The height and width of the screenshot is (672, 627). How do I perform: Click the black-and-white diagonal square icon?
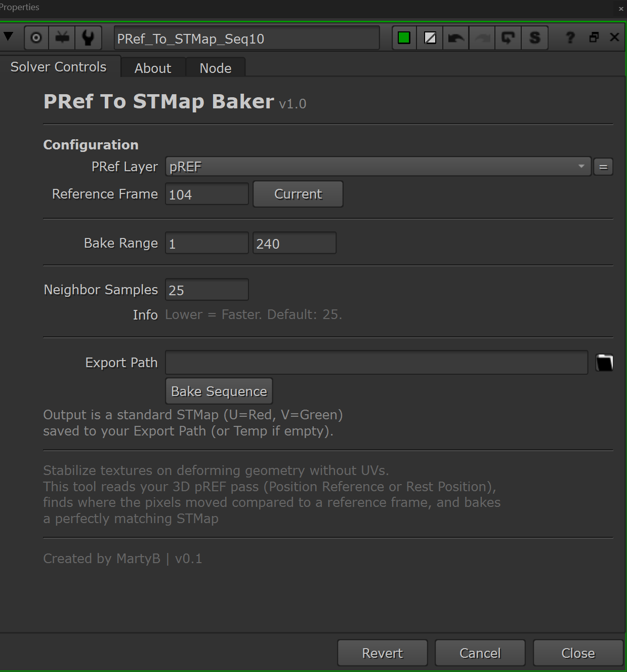click(x=430, y=38)
